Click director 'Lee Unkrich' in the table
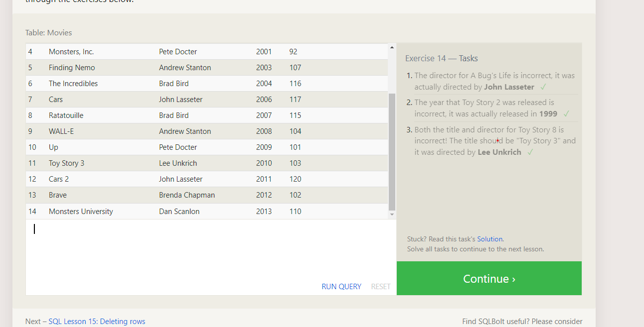644x327 pixels. [178, 163]
